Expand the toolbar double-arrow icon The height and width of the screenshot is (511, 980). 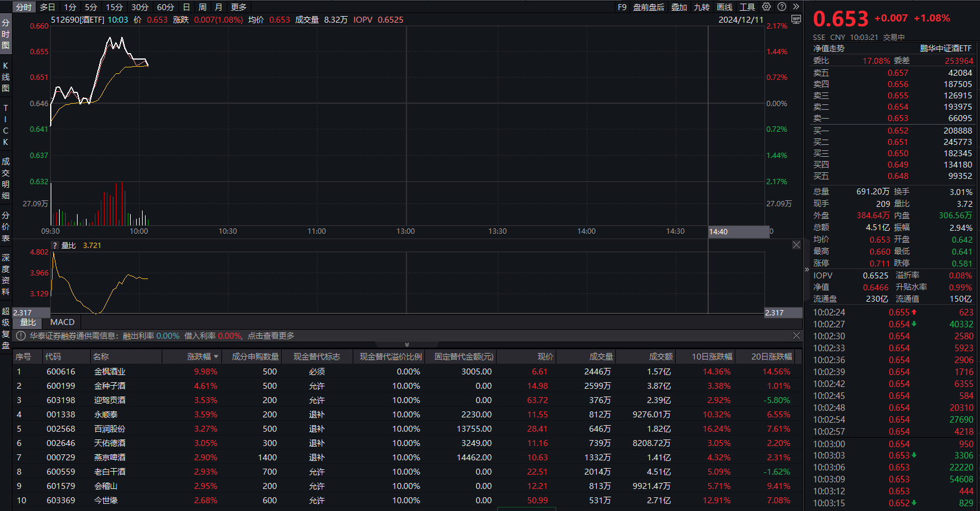click(x=796, y=7)
